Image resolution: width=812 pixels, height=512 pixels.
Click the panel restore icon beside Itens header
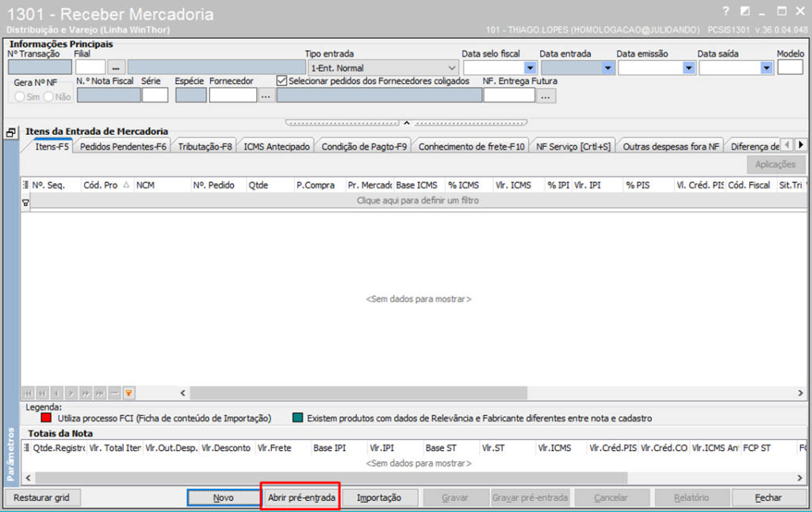[11, 133]
